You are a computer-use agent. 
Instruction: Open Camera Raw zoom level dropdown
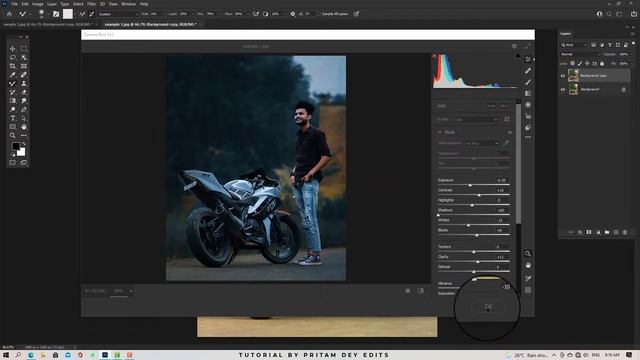tap(131, 291)
